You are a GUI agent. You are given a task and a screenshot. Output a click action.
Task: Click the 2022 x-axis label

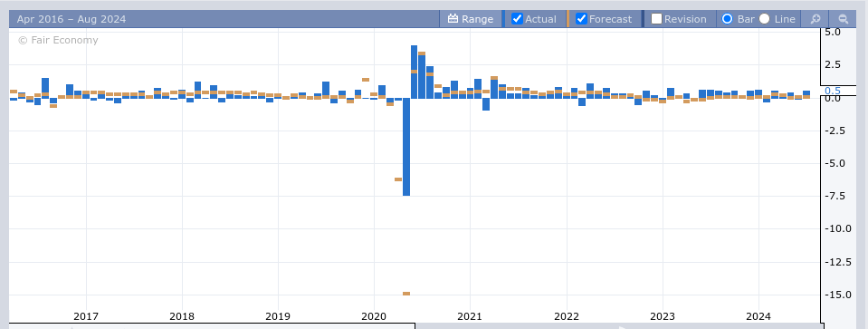coord(567,316)
